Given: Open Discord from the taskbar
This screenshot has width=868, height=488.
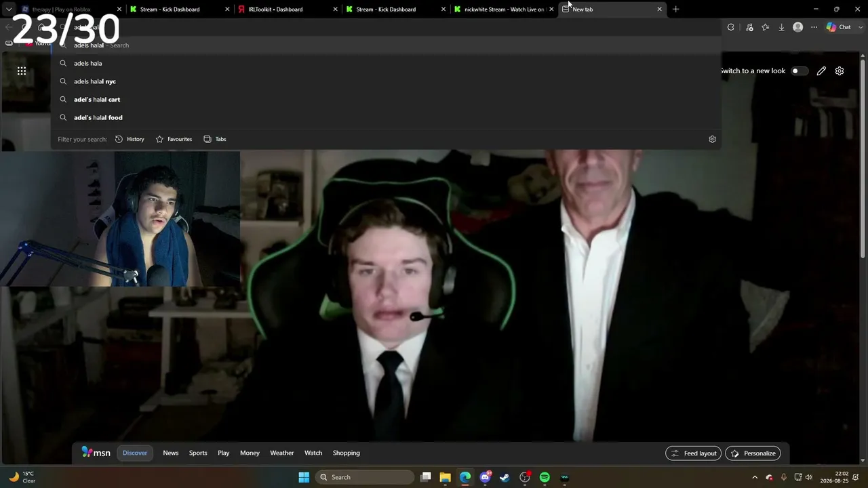Looking at the screenshot, I should [x=485, y=477].
